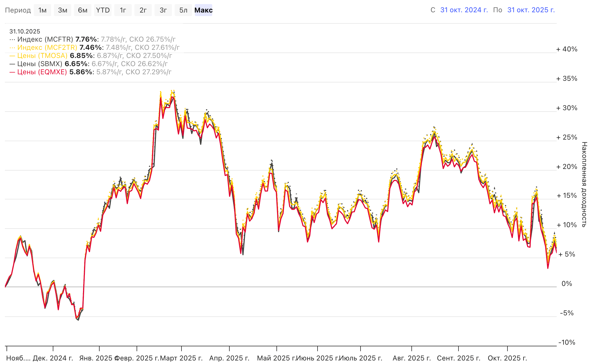The image size is (591, 364).
Task: Switch chart to 2г period
Action: [143, 10]
